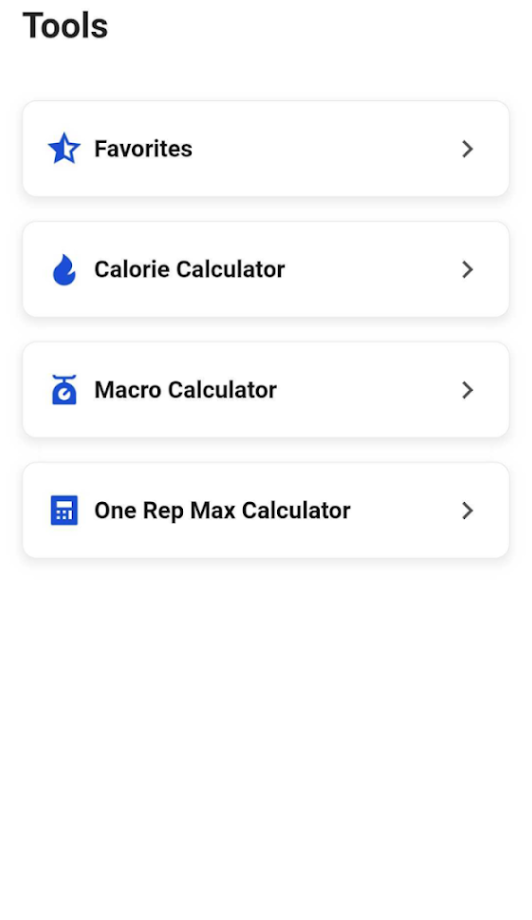Expand Favorites using its right chevron

(x=467, y=148)
